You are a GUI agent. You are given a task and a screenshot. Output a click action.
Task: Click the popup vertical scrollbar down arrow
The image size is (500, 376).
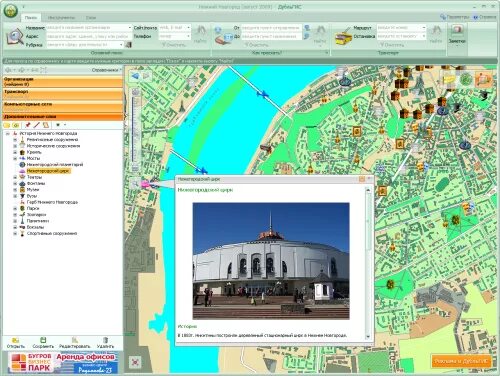click(x=368, y=337)
